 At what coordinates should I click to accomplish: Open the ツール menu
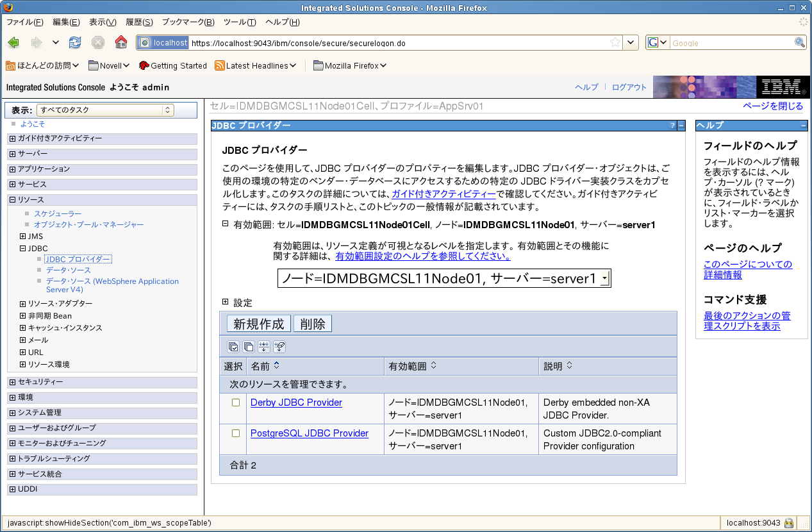240,22
